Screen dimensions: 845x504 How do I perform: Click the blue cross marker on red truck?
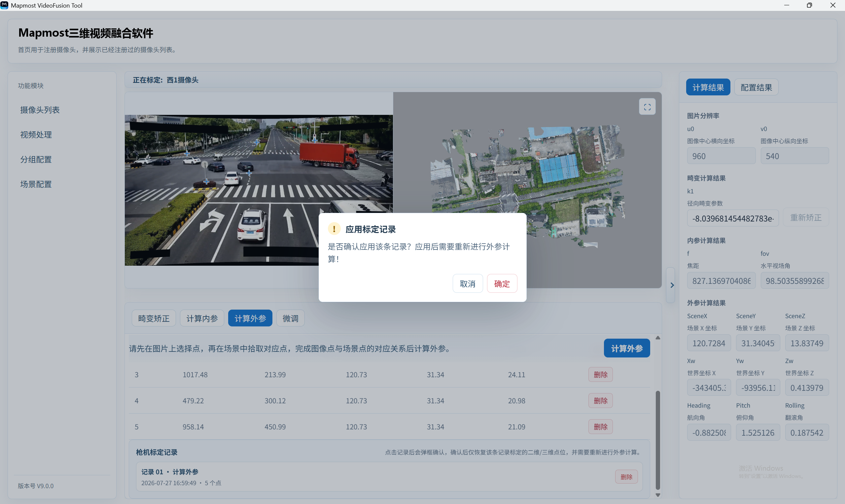(315, 140)
